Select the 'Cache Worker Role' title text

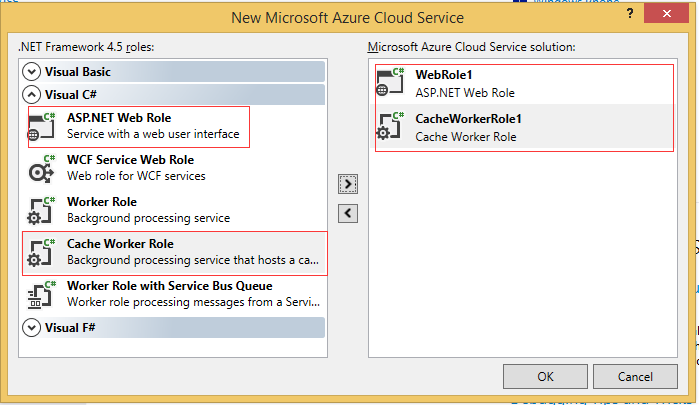120,244
